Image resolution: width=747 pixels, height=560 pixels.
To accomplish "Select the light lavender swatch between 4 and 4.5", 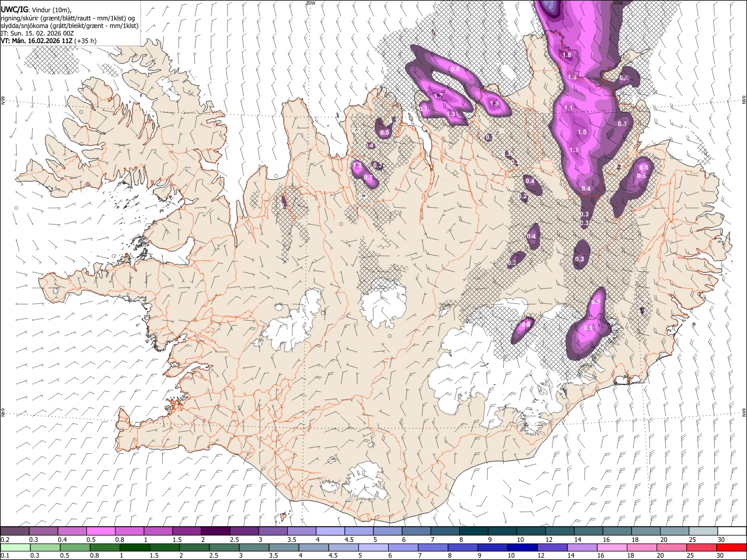I will click(330, 531).
